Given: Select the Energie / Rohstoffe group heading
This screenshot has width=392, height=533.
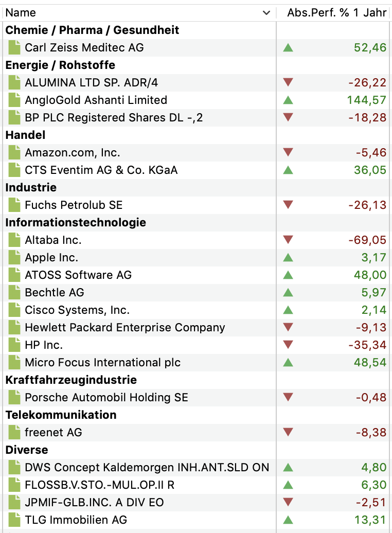Looking at the screenshot, I should click(60, 65).
